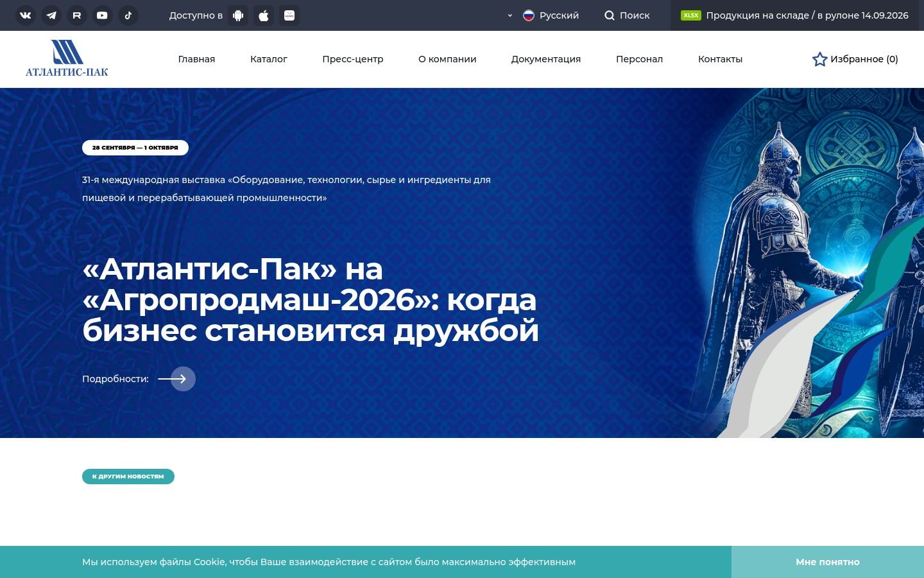Accept cookies with Мне понятно button
924x578 pixels.
pos(828,562)
